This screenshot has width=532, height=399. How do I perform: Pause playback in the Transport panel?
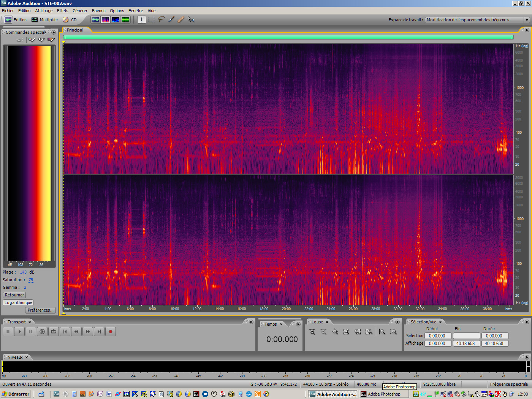30,331
